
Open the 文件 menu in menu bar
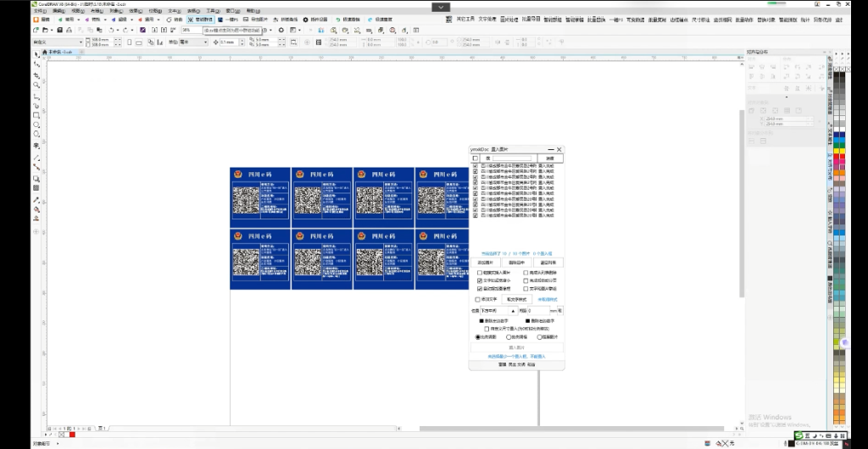(x=39, y=11)
